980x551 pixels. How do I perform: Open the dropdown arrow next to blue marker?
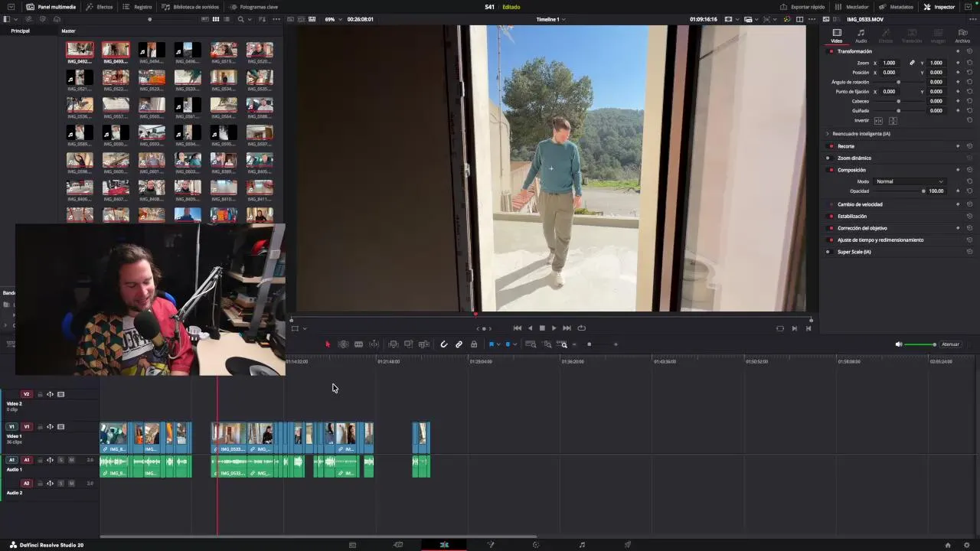[x=514, y=344]
